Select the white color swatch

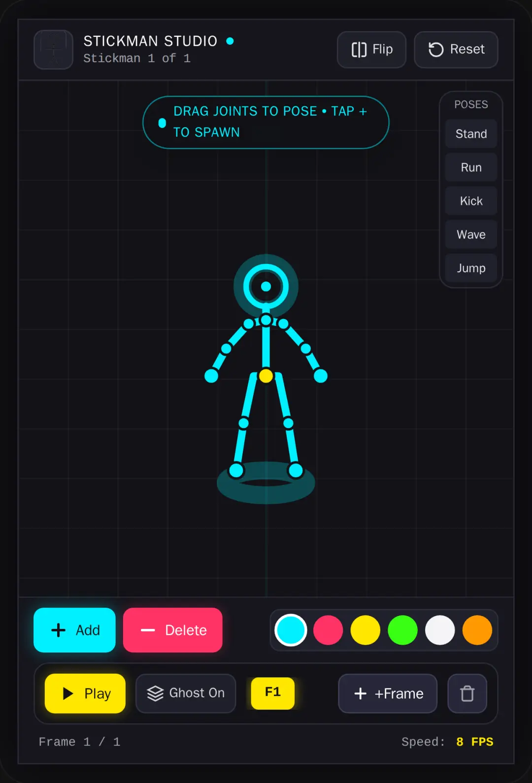[x=440, y=630]
